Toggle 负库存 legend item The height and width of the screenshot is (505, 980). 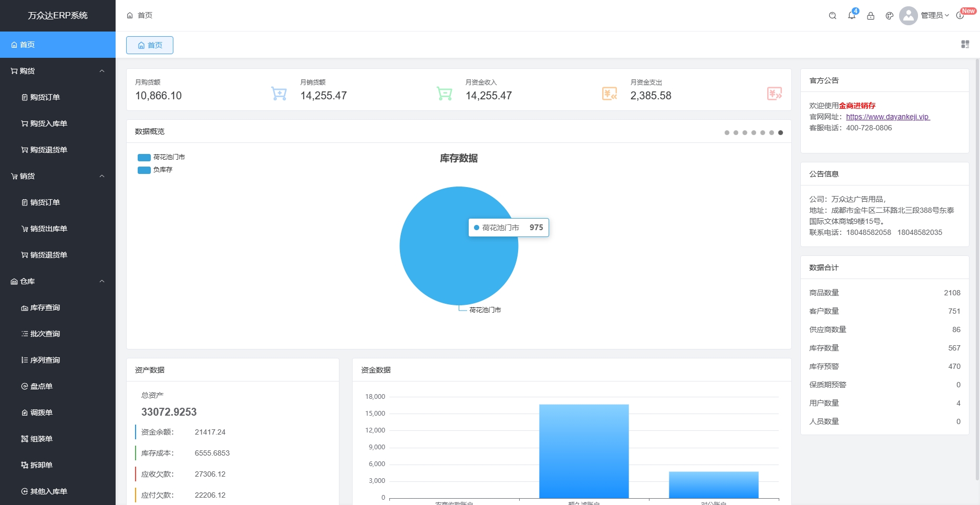coord(156,170)
